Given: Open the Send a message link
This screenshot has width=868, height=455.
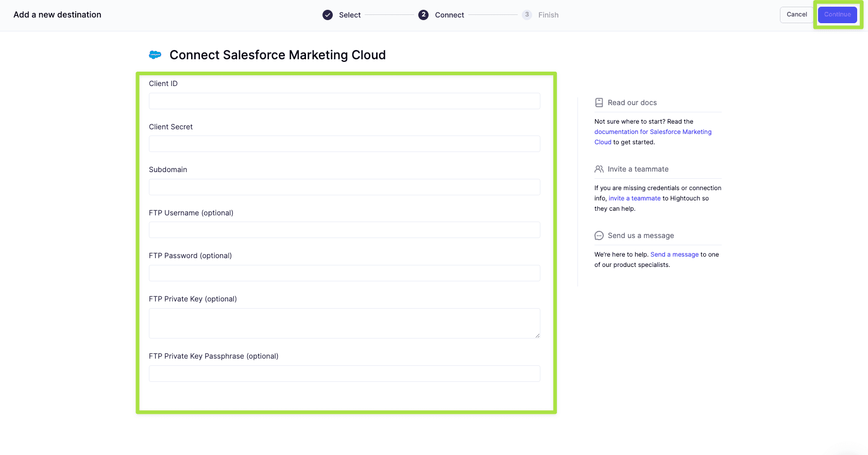Looking at the screenshot, I should [x=674, y=255].
